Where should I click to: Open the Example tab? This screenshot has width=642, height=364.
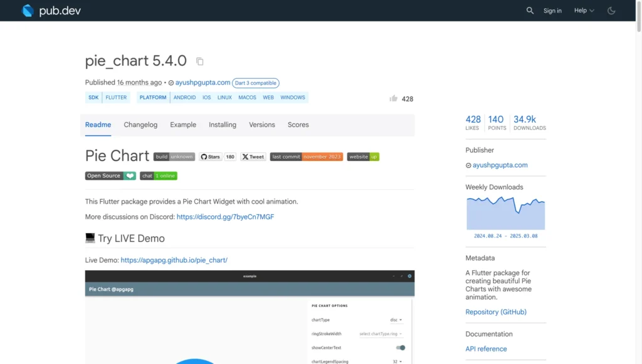click(183, 125)
